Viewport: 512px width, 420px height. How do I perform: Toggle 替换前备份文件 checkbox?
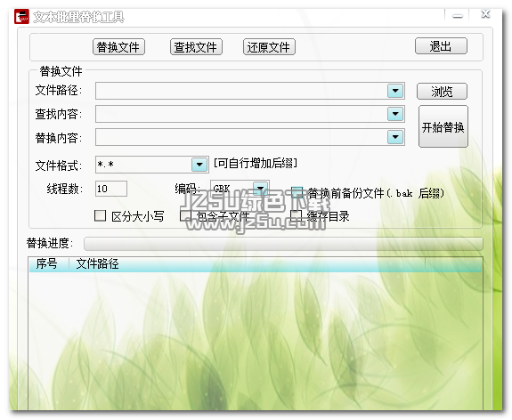click(x=297, y=192)
